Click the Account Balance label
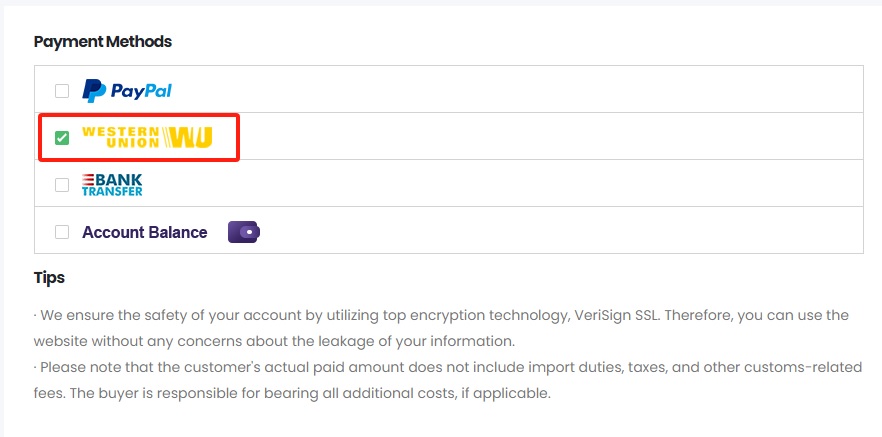 pos(144,232)
